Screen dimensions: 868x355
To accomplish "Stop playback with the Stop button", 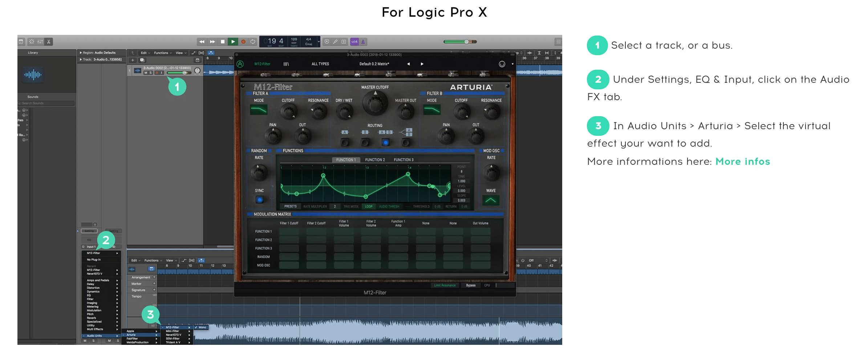I will point(223,42).
